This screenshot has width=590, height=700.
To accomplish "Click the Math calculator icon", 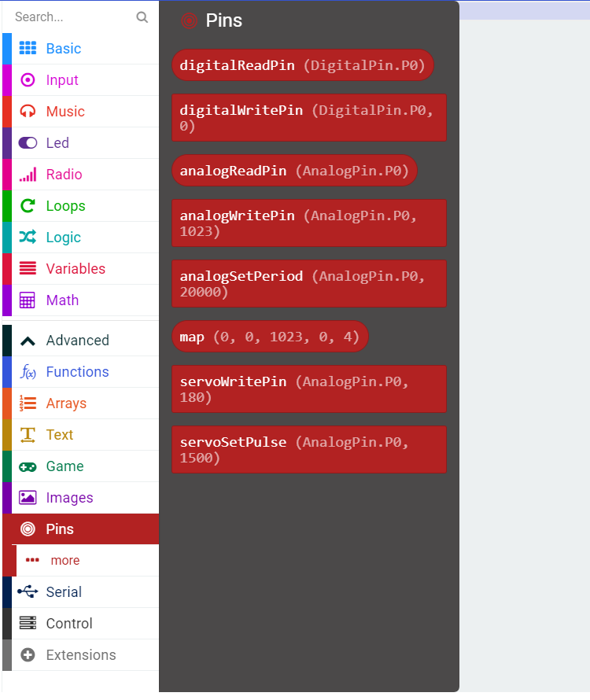I will tap(28, 300).
